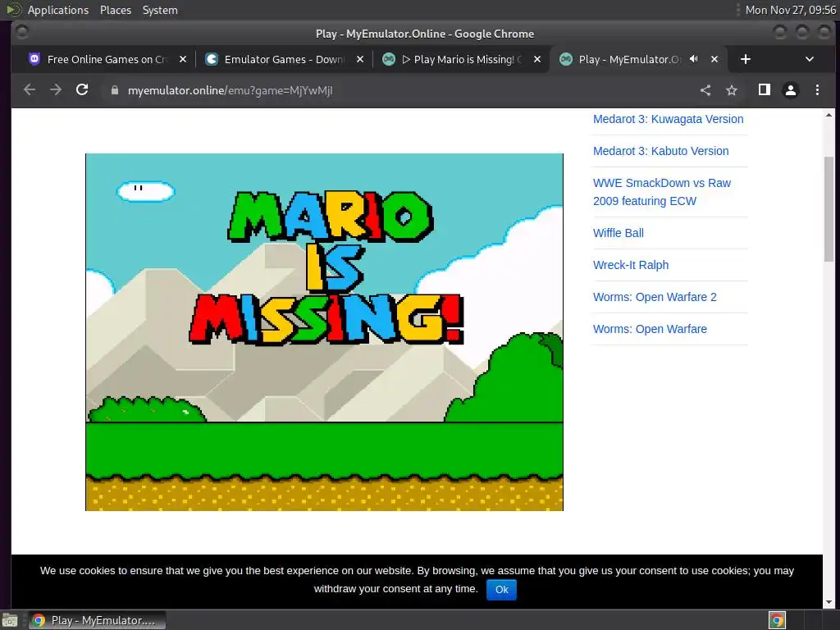This screenshot has height=630, width=840.
Task: Expand the tab search dropdown
Action: point(810,59)
